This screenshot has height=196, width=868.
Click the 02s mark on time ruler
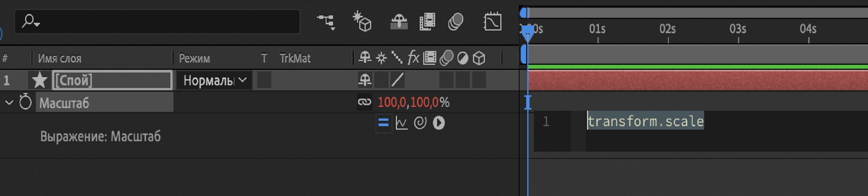click(668, 29)
